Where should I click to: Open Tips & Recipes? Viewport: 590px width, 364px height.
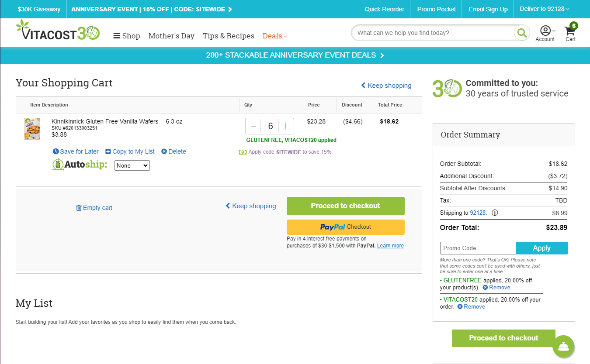(229, 36)
